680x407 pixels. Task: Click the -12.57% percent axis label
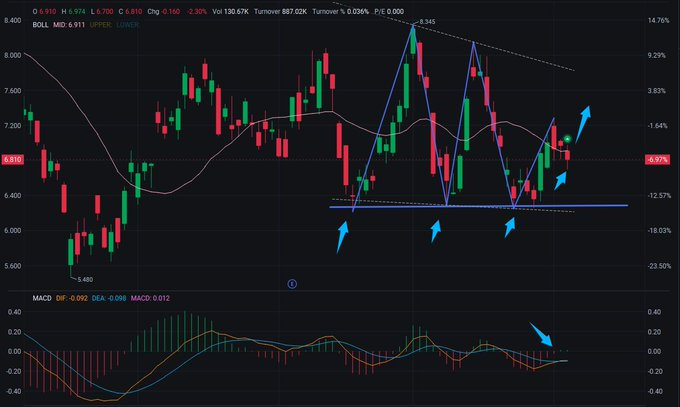pos(659,195)
